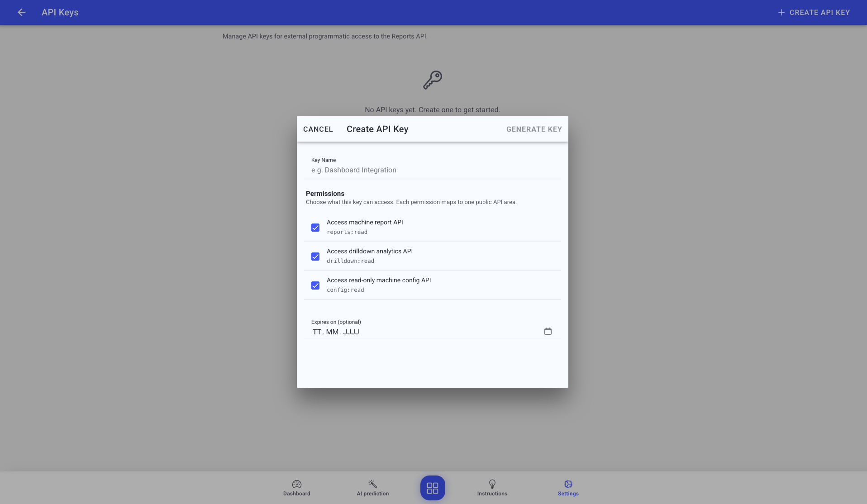Go back using the header arrow icon

[22, 12]
